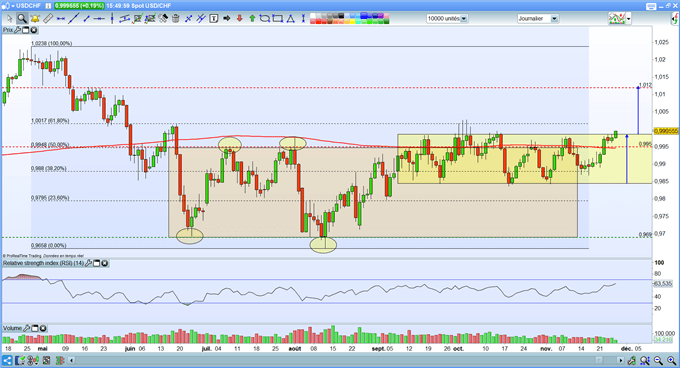680x368 pixels.
Task: Select the text annotation tool
Action: (x=214, y=18)
